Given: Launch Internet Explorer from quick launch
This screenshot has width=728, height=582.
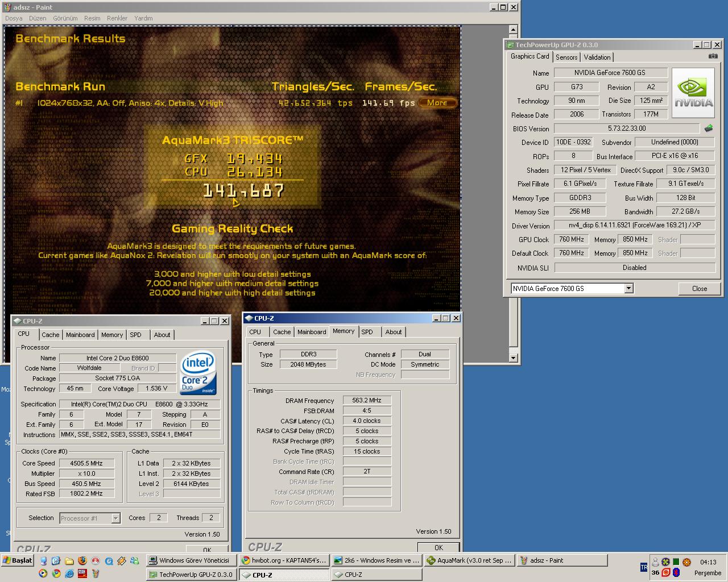Looking at the screenshot, I should coord(69,573).
